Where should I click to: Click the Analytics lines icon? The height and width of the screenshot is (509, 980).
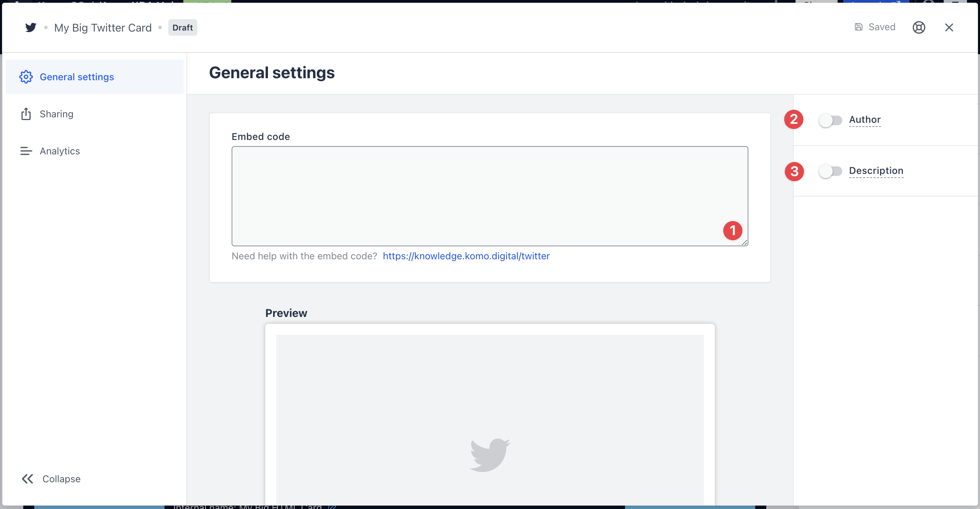(26, 151)
